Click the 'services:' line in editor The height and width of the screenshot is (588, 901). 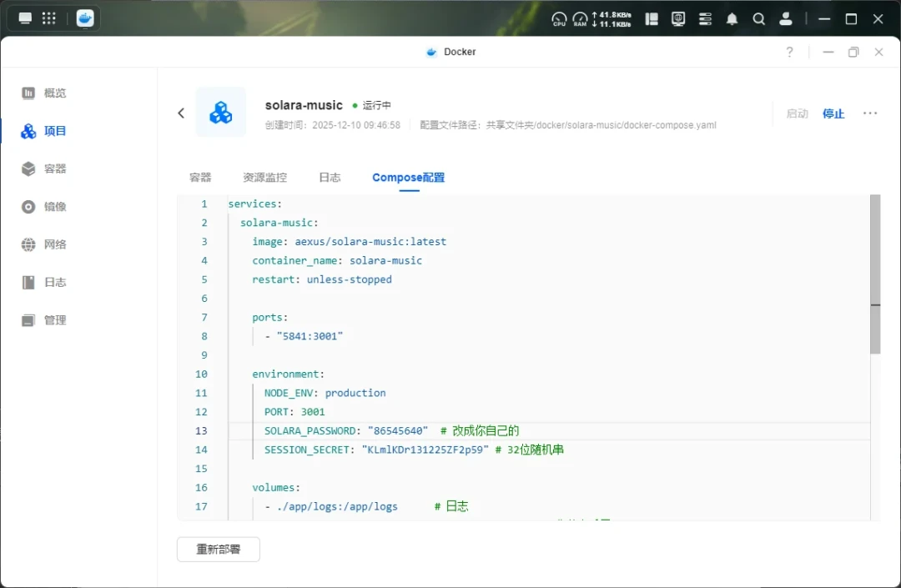pos(254,204)
